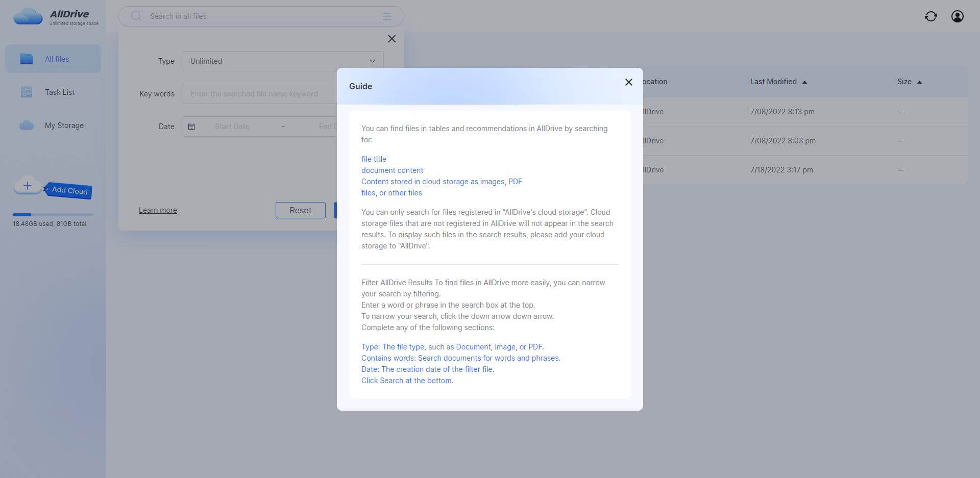Click the search magnifier icon

[136, 16]
